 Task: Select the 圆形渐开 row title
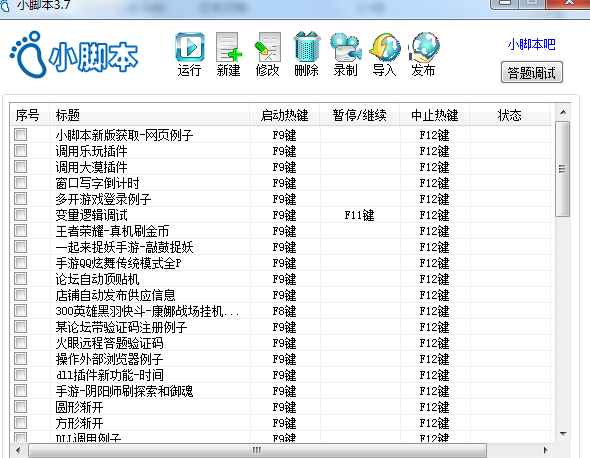(x=79, y=407)
